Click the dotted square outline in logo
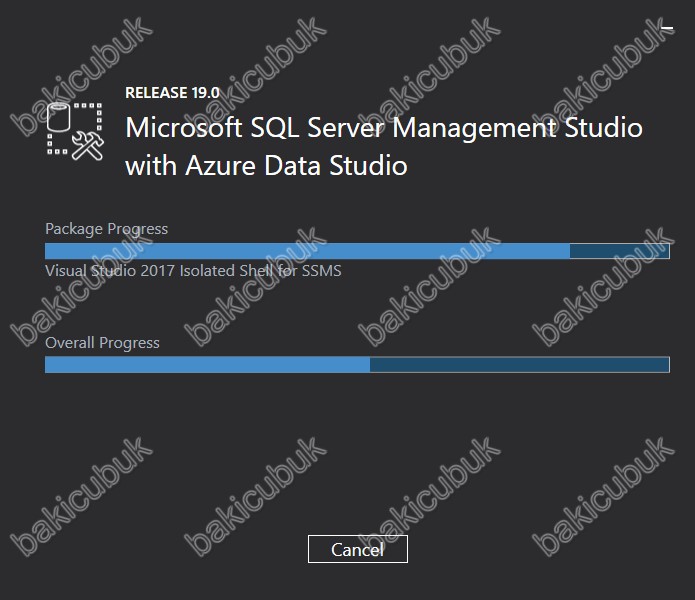This screenshot has width=695, height=600. [75, 129]
